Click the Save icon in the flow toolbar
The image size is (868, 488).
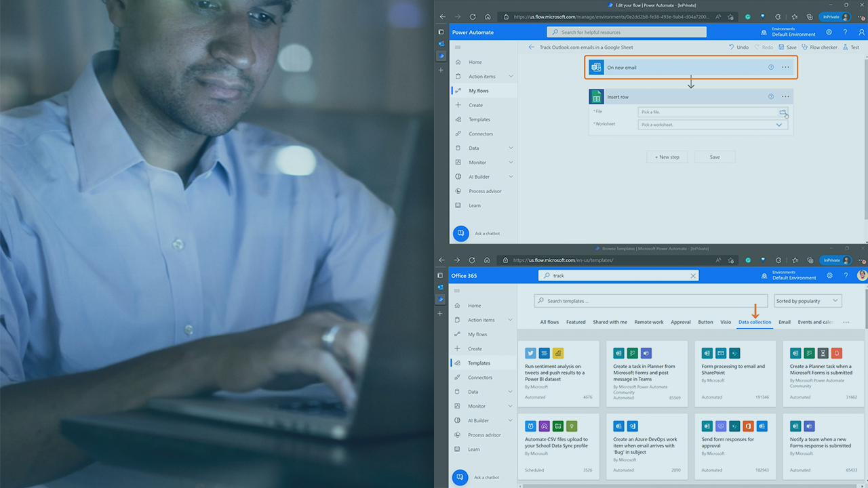click(x=782, y=47)
